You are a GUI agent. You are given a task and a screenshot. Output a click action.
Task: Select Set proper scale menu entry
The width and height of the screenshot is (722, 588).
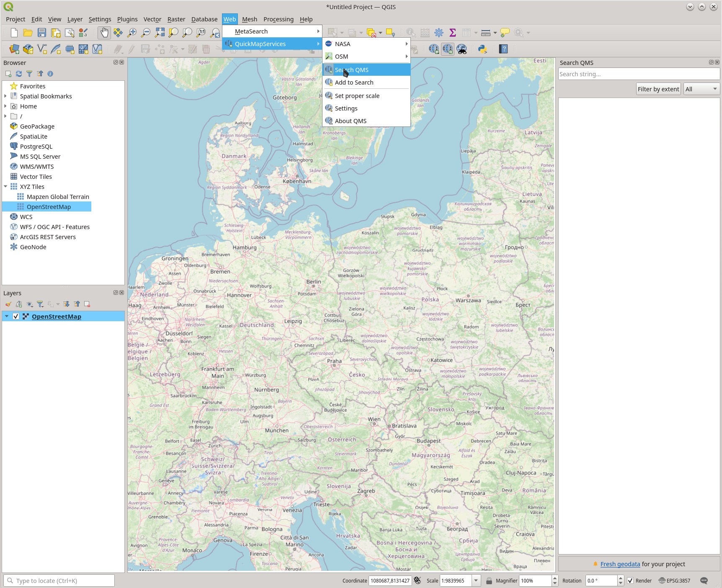tap(366, 96)
